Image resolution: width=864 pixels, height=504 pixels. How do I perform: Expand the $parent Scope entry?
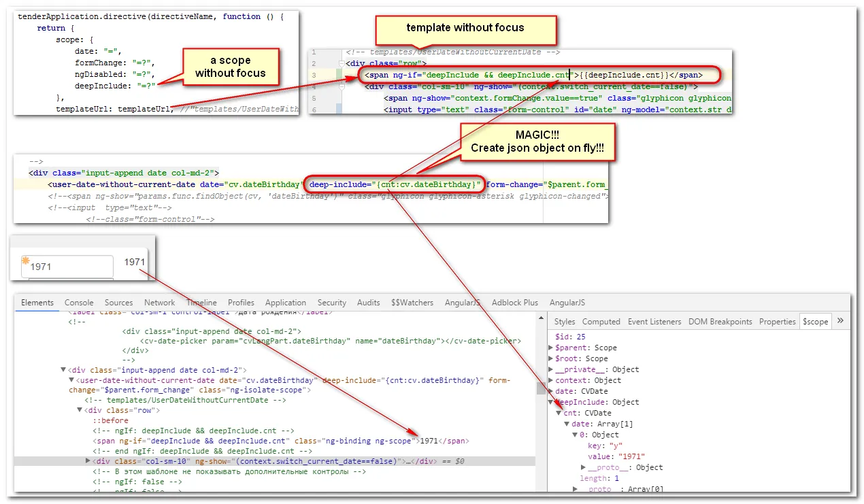tap(551, 348)
